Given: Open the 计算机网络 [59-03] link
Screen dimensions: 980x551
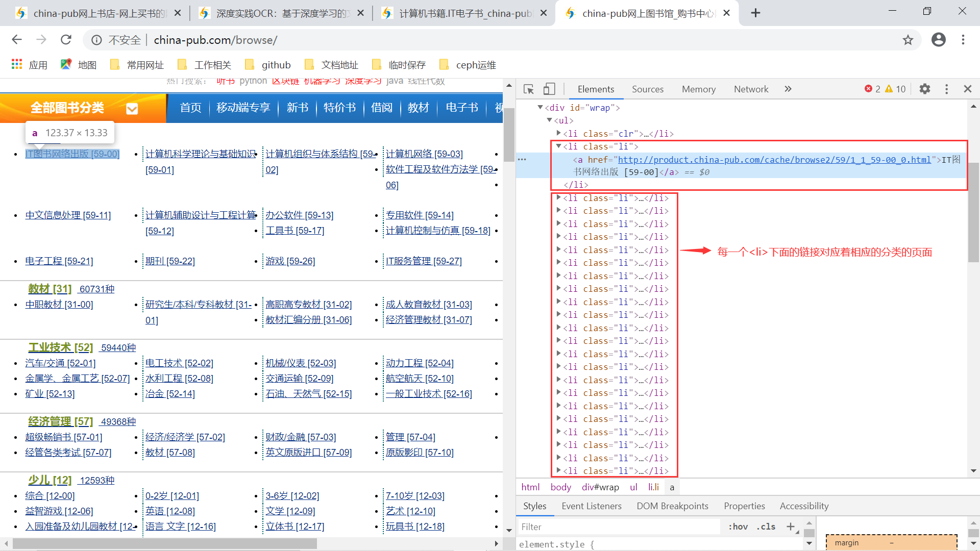Looking at the screenshot, I should coord(424,154).
